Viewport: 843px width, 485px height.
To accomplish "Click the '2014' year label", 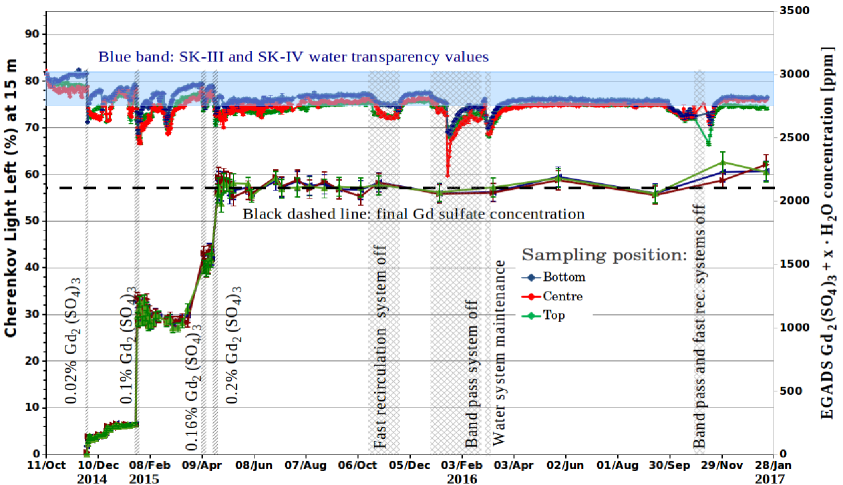I will click(92, 479).
